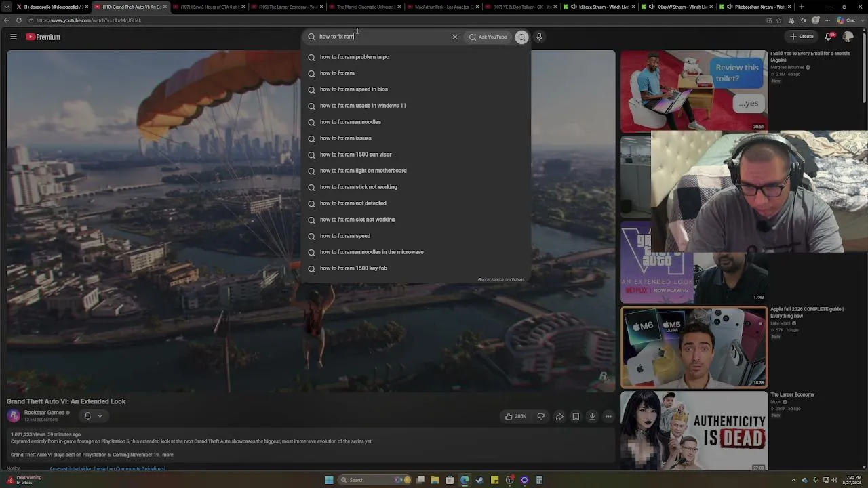Open Microsoft Edge from the taskbar
The height and width of the screenshot is (488, 868).
465,480
